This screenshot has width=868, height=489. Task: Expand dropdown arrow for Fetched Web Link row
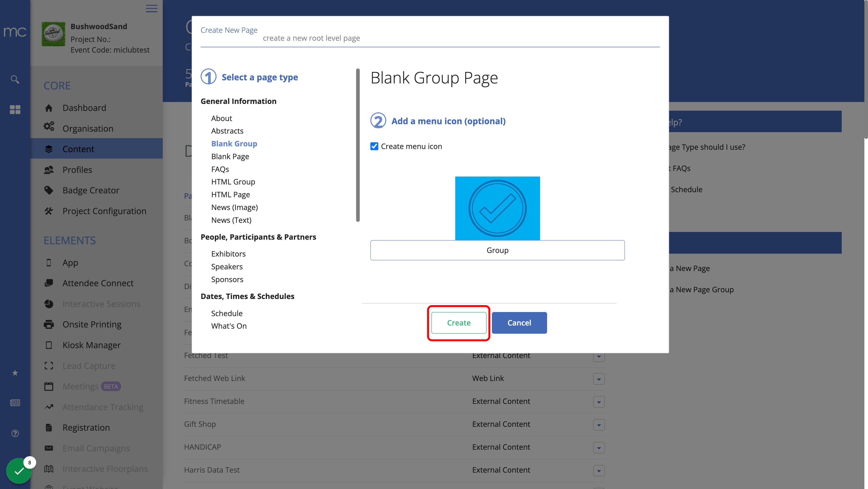[x=599, y=379]
